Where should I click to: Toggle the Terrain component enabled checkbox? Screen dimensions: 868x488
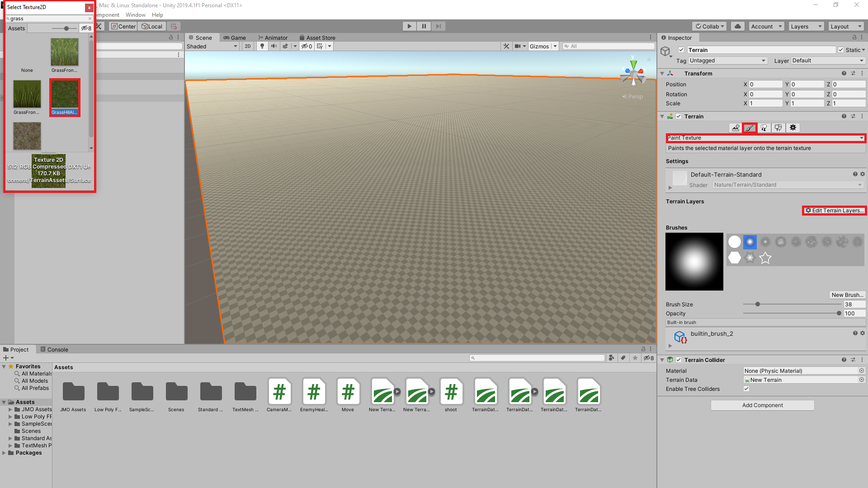678,116
